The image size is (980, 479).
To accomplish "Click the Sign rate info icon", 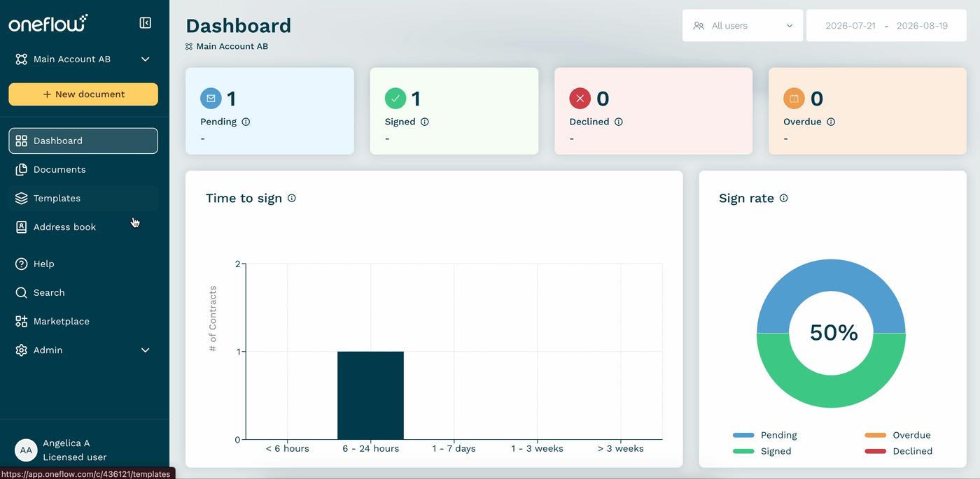I will 784,198.
